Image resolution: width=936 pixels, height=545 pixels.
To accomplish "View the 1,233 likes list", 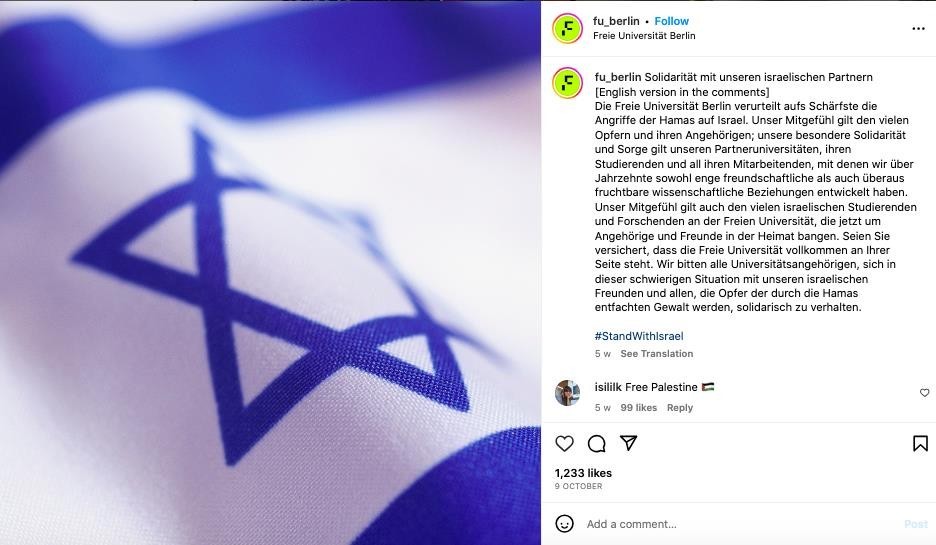I will [583, 473].
